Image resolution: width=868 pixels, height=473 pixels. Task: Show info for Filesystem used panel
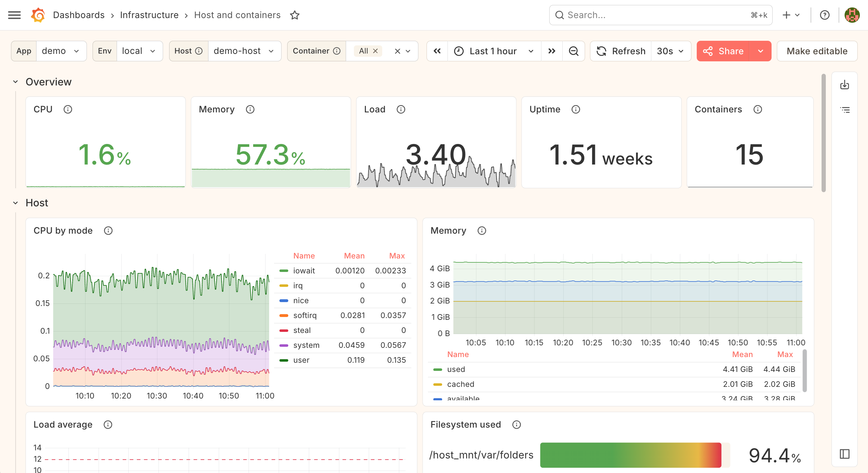[517, 424]
